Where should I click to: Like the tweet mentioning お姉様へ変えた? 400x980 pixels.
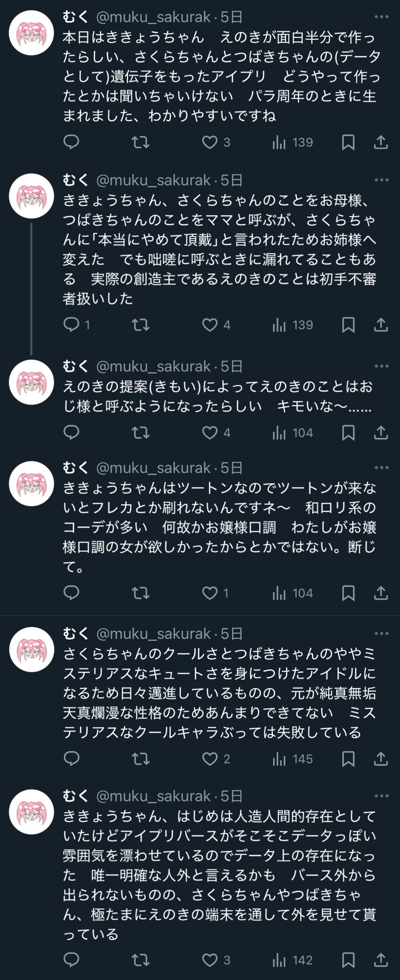coord(210,325)
